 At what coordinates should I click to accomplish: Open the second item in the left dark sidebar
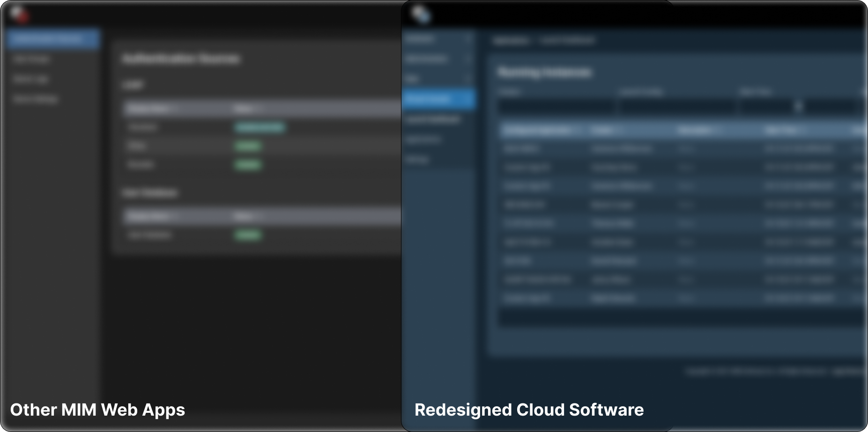(x=31, y=59)
